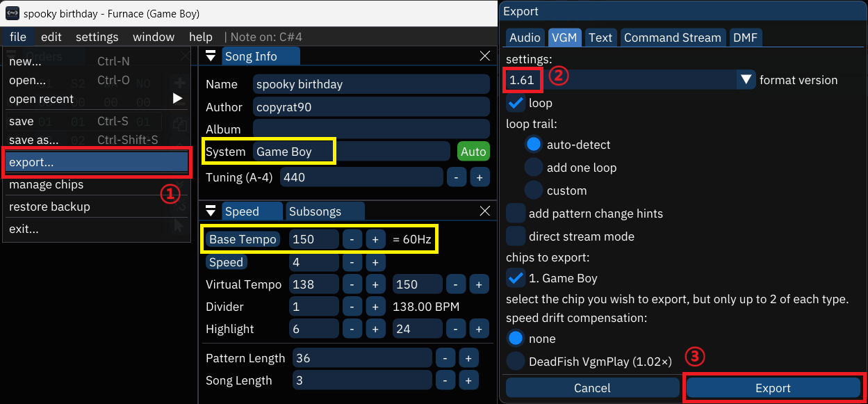Switch to the Command Stream tab
Screen dimensions: 868x404
[672, 38]
